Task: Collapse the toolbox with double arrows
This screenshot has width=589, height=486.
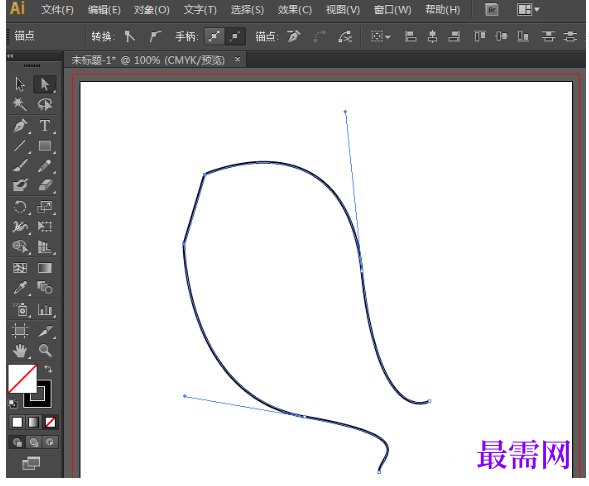Action: pos(10,56)
